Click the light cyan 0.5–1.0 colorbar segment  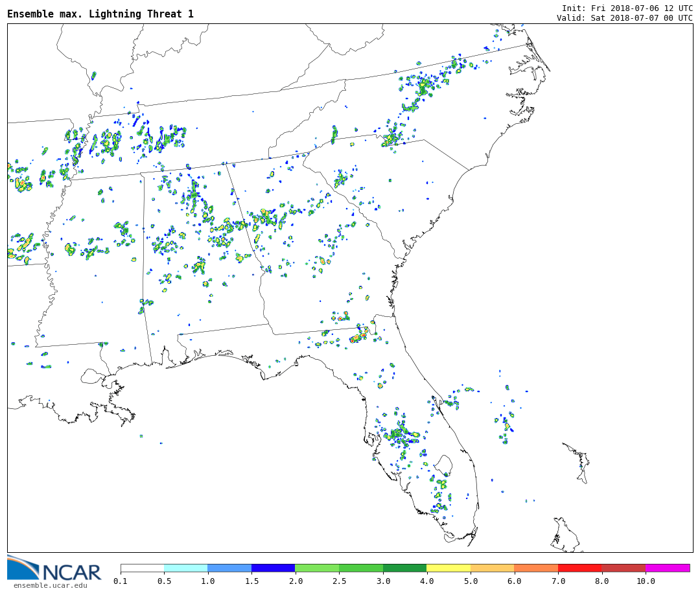pos(186,568)
